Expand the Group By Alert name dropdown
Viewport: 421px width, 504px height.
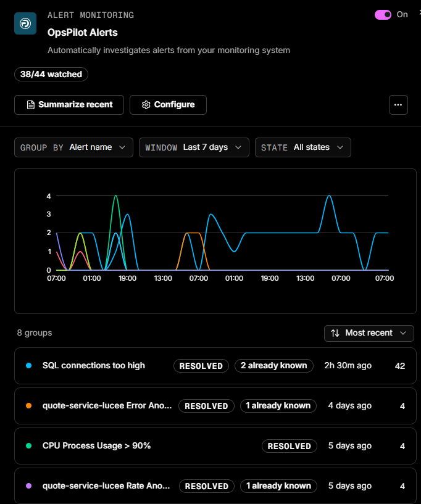(73, 147)
